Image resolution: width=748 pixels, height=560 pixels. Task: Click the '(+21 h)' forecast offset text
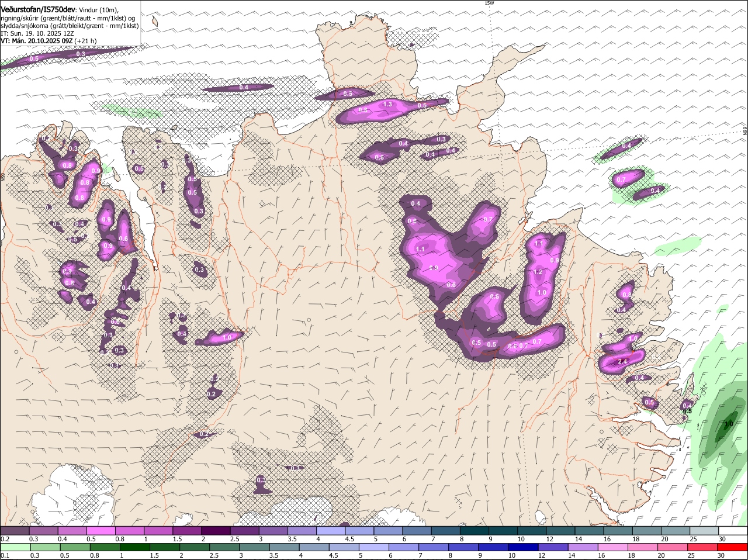click(86, 41)
